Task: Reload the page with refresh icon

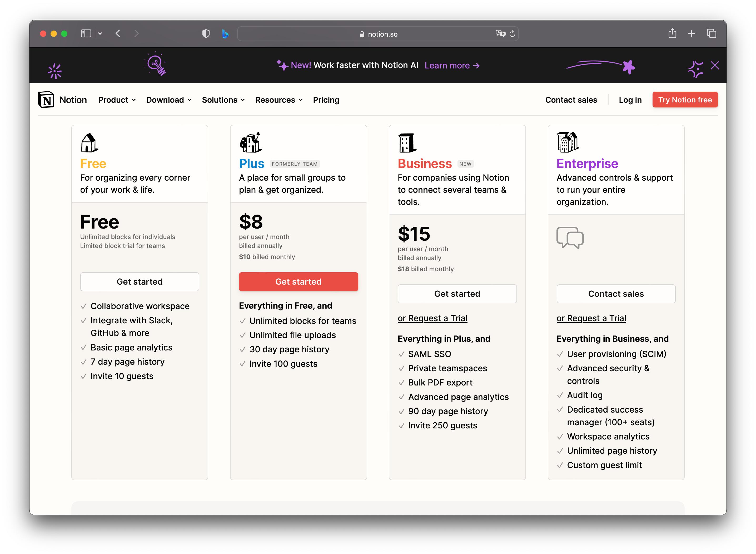Action: pyautogui.click(x=512, y=34)
